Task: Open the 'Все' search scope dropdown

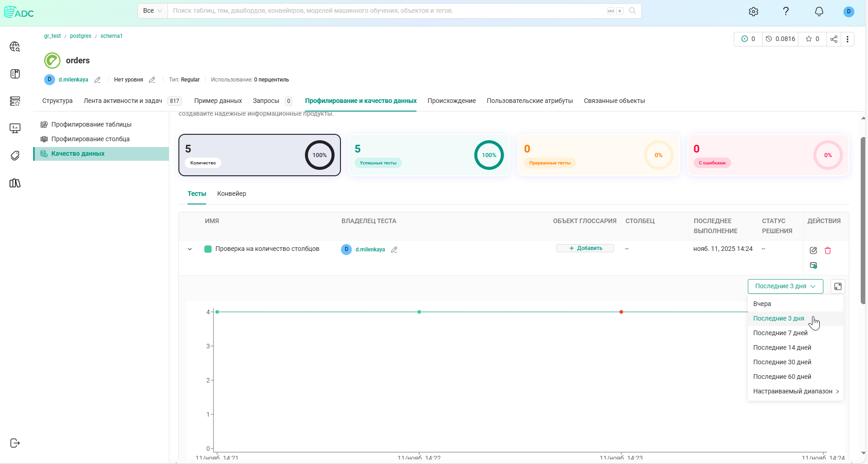Action: point(152,10)
